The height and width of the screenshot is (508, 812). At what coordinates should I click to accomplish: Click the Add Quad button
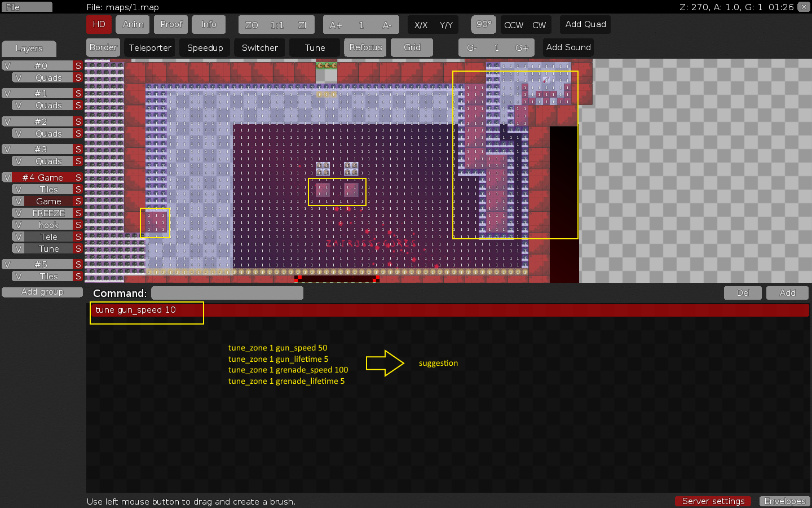click(585, 24)
